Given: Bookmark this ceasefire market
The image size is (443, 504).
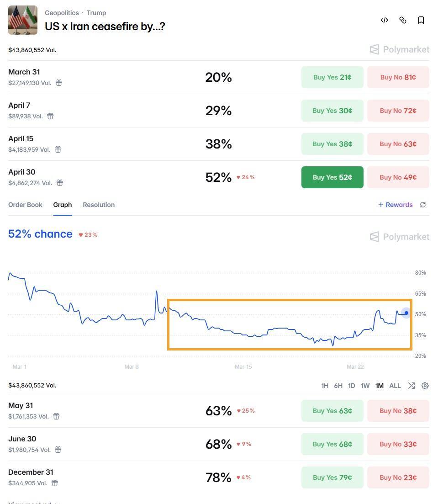Looking at the screenshot, I should [421, 20].
